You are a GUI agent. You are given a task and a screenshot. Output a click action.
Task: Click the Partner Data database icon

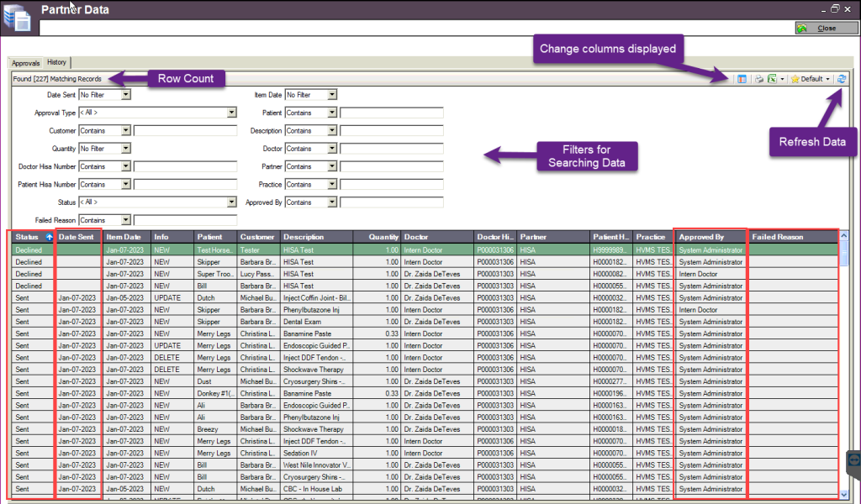[x=17, y=18]
